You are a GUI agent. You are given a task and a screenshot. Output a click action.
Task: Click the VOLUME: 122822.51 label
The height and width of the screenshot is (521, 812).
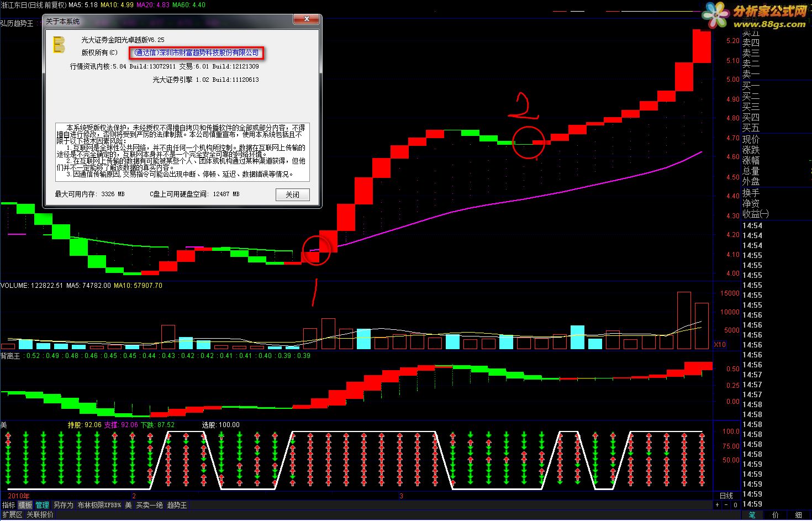tap(32, 286)
